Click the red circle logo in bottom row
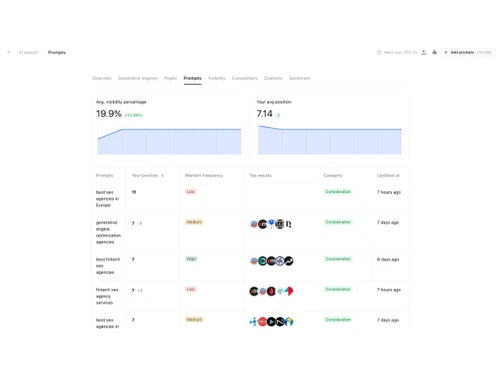 click(x=262, y=322)
